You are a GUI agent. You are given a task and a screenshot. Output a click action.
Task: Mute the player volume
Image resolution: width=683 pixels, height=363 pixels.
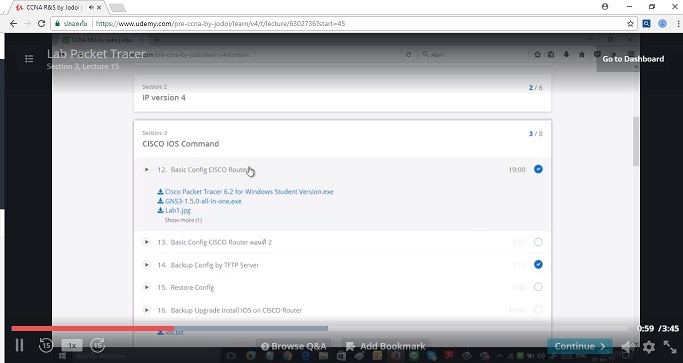(x=627, y=346)
